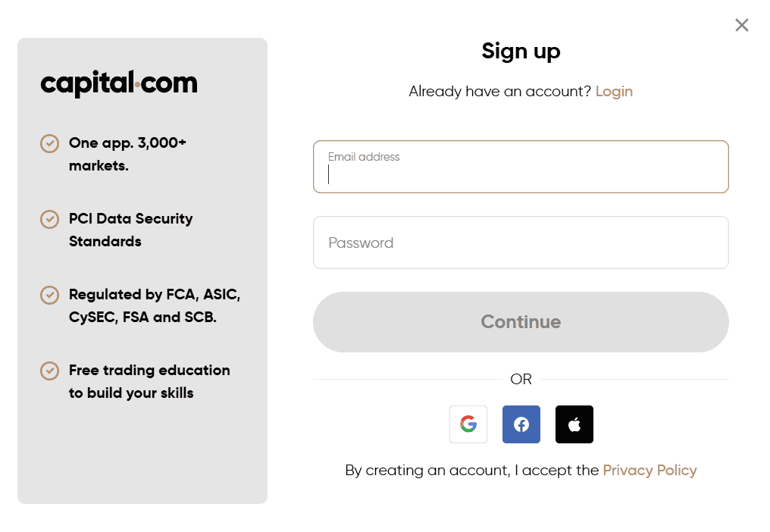
Task: Open the Login page link
Action: pyautogui.click(x=614, y=91)
